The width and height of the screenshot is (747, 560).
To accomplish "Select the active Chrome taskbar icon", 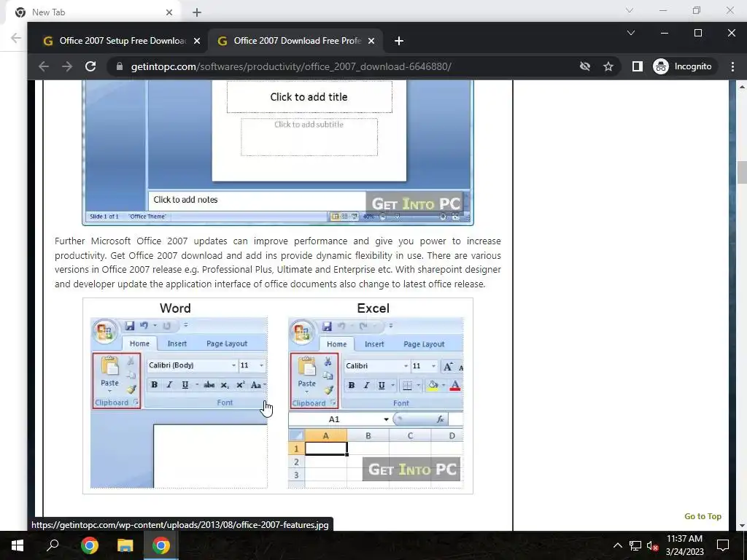I will (x=161, y=545).
